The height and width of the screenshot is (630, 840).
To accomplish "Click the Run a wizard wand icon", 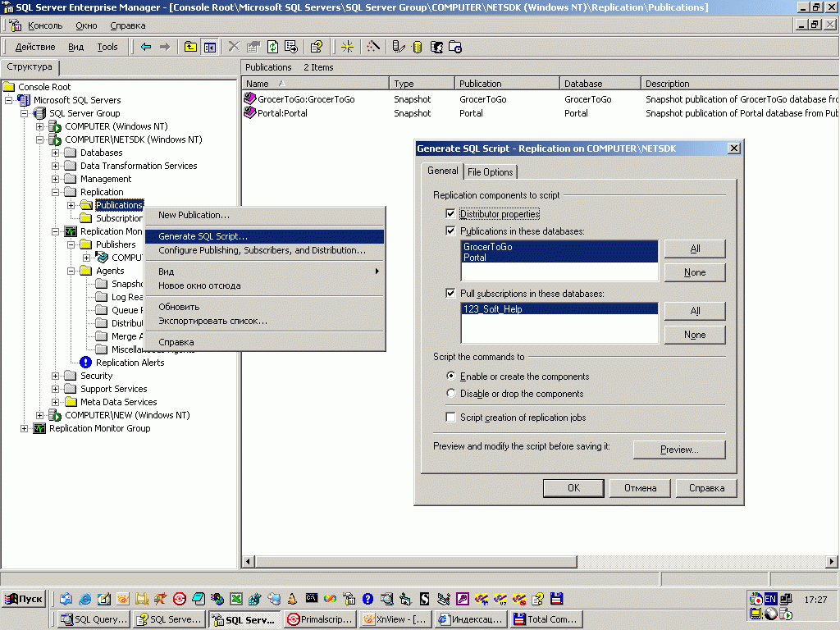I will click(x=373, y=47).
